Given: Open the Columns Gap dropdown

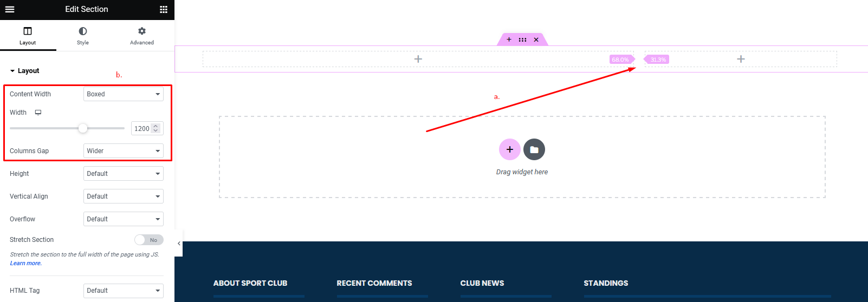Looking at the screenshot, I should [x=124, y=151].
